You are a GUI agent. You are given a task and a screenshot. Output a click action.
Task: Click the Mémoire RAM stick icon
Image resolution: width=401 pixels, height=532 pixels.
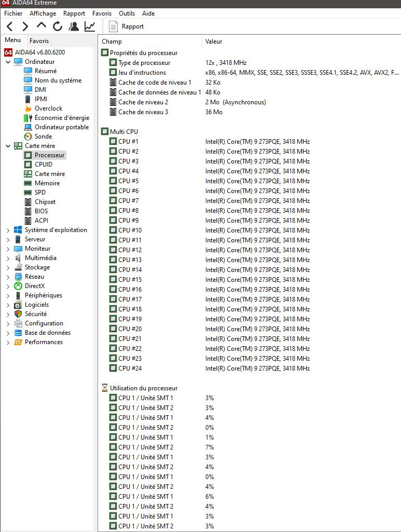[x=28, y=183]
